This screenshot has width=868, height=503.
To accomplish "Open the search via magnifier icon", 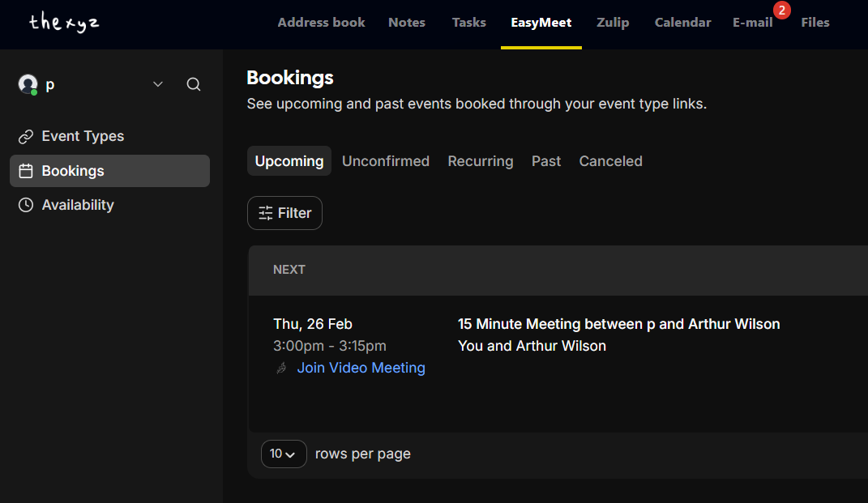I will tap(194, 83).
